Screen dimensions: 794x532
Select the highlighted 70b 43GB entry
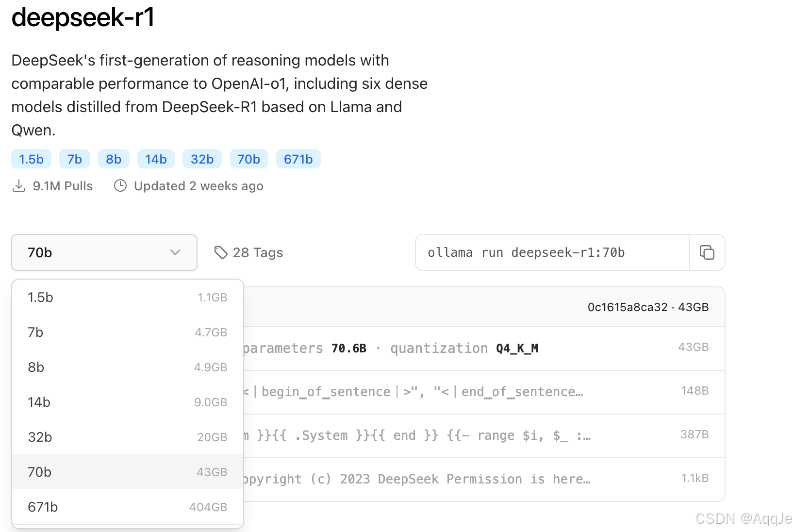pos(128,472)
